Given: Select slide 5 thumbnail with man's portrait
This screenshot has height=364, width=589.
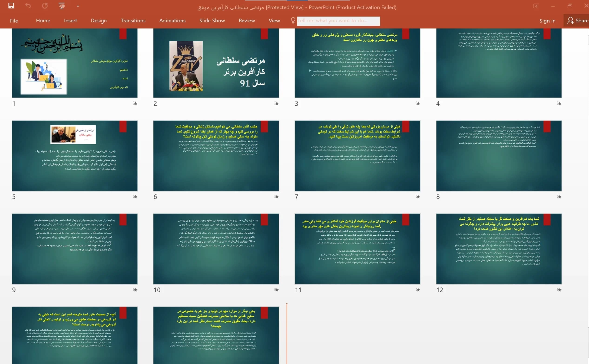Looking at the screenshot, I should coord(75,156).
